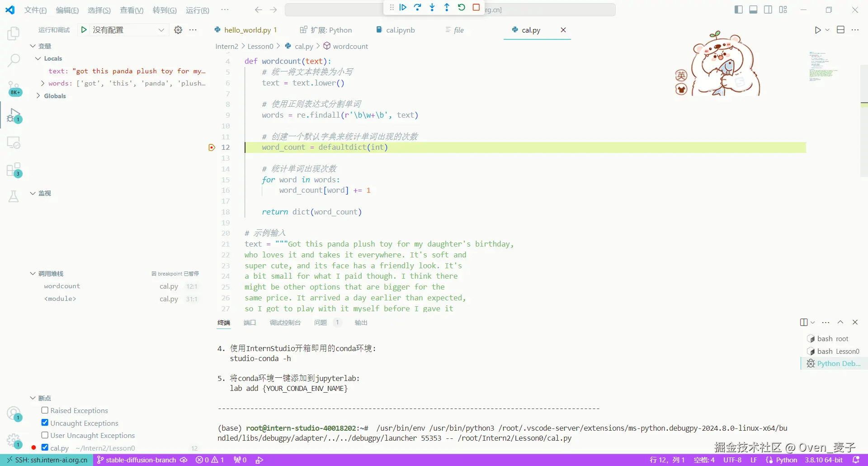Close the bottom panel
The width and height of the screenshot is (868, 466).
(855, 322)
